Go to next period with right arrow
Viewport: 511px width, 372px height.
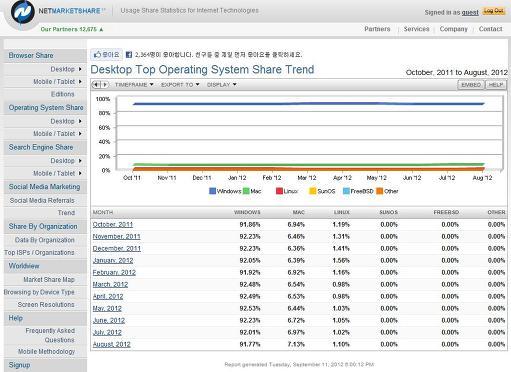click(105, 85)
